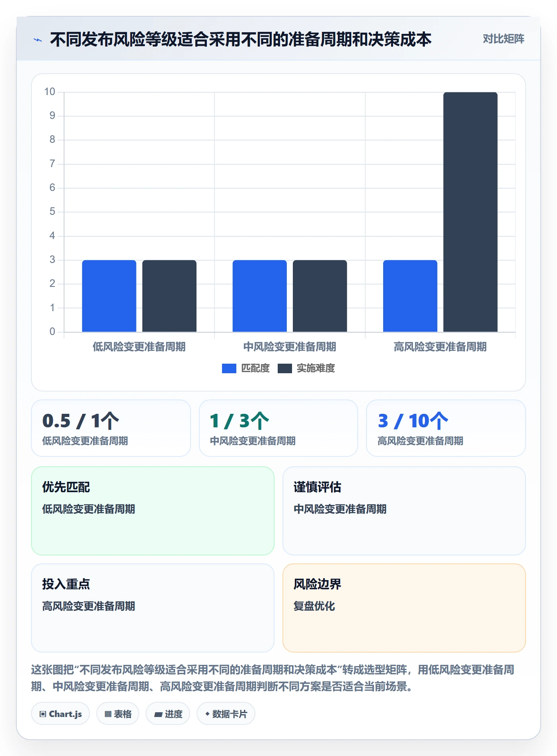Image resolution: width=557 pixels, height=756 pixels.
Task: Click the 低风险变更准备周期 axis label
Action: tap(139, 347)
